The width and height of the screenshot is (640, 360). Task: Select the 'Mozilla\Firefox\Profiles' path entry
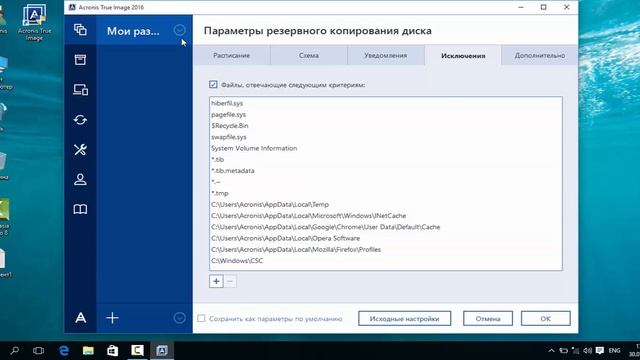[386, 249]
